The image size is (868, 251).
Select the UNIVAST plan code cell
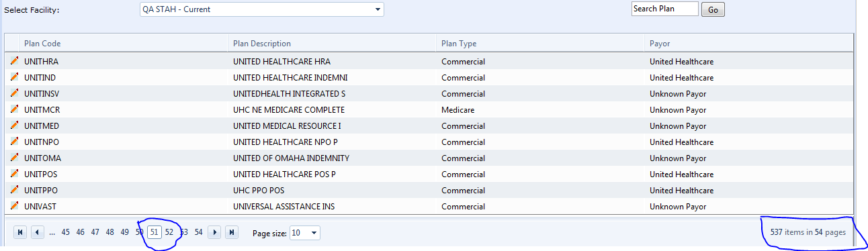point(41,207)
